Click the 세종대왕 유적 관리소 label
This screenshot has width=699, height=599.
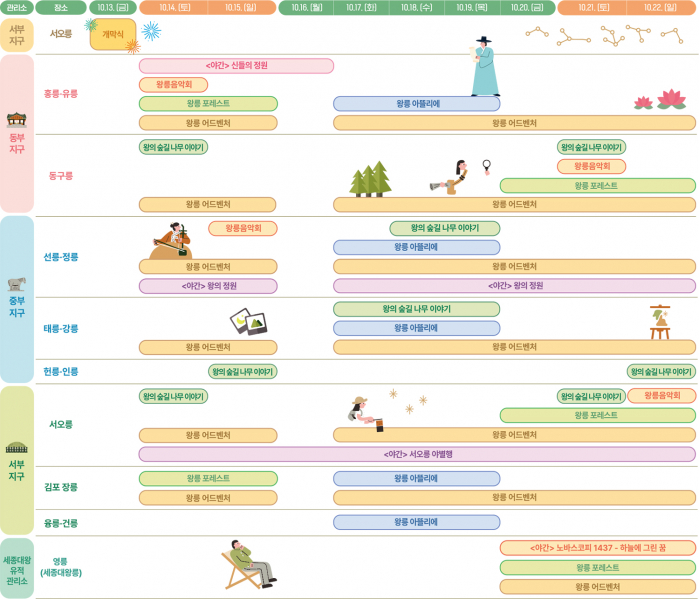coord(17,569)
